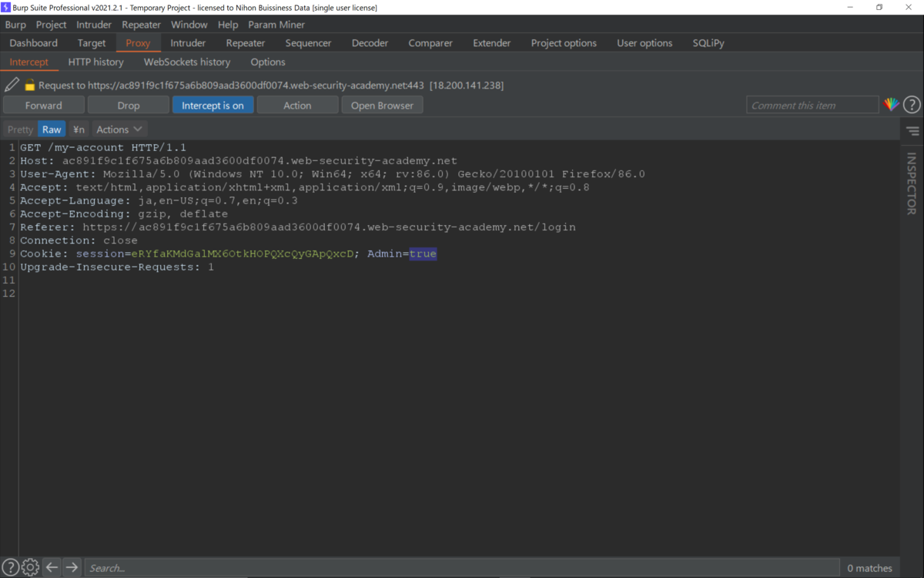Image resolution: width=924 pixels, height=578 pixels.
Task: Click the highlighted true value in Cookie header
Action: pos(423,254)
